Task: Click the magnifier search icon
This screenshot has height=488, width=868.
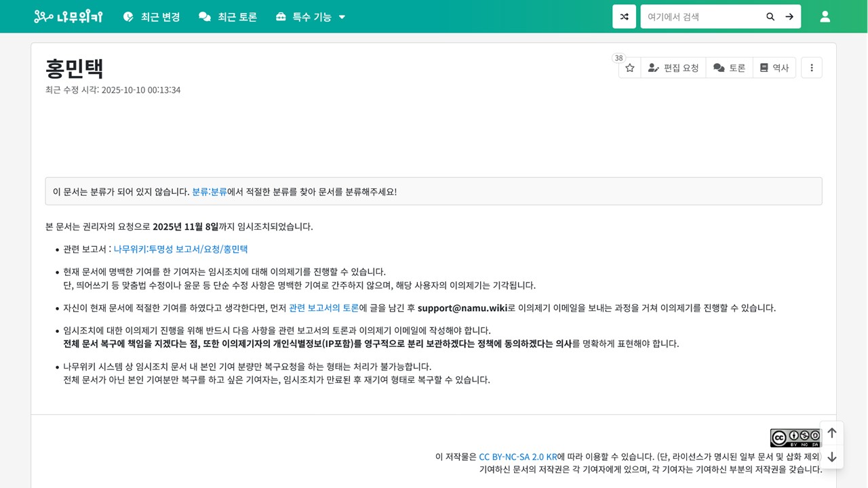Action: click(770, 16)
